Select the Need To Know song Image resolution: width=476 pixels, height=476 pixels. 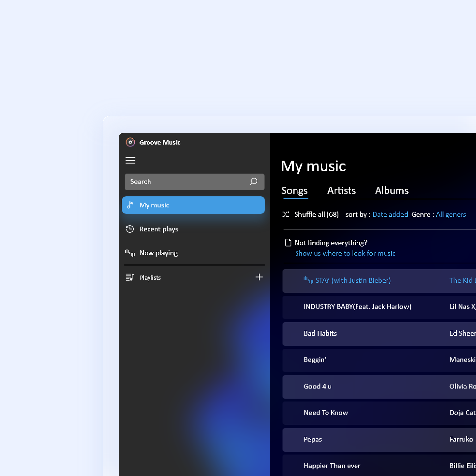[326, 413]
